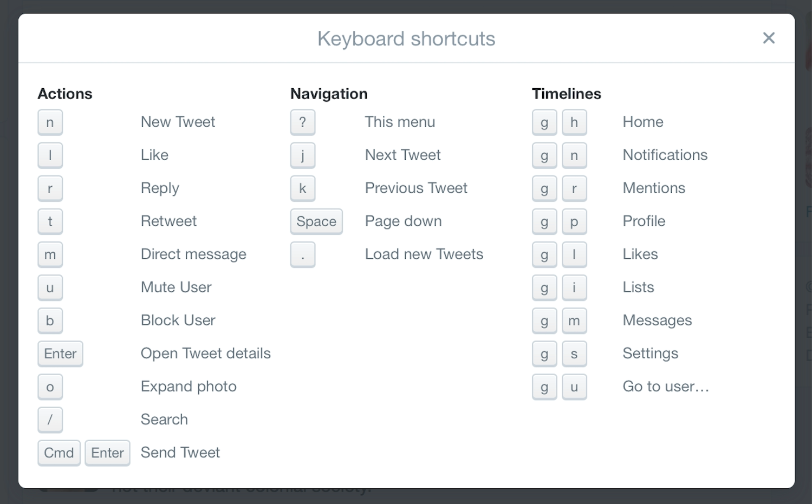Image resolution: width=812 pixels, height=504 pixels.
Task: Select the 'l' Like shortcut key
Action: click(50, 155)
